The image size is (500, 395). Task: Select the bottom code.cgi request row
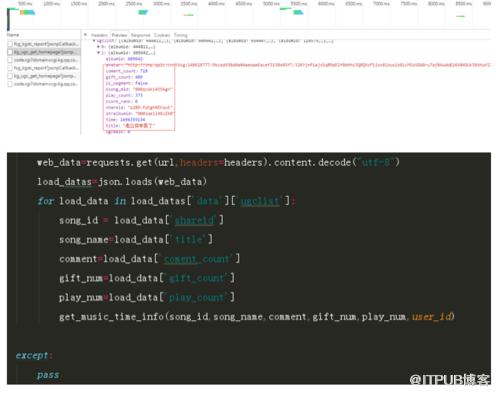pos(43,84)
